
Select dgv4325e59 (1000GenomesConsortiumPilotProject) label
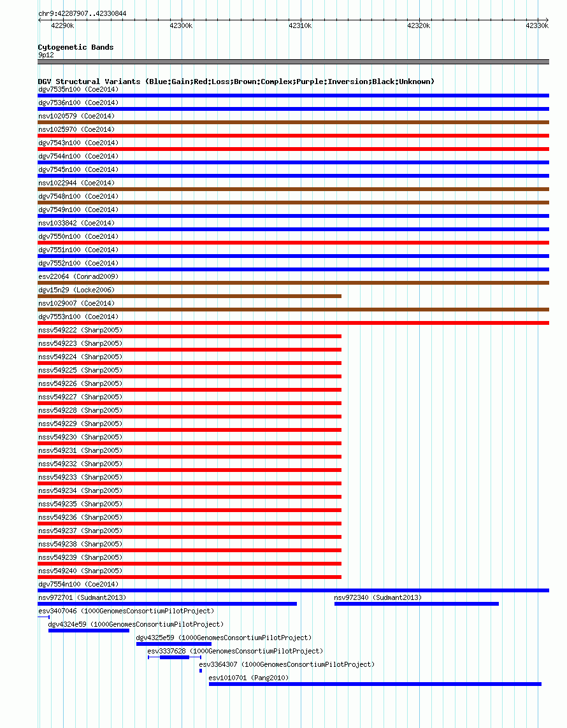(224, 638)
